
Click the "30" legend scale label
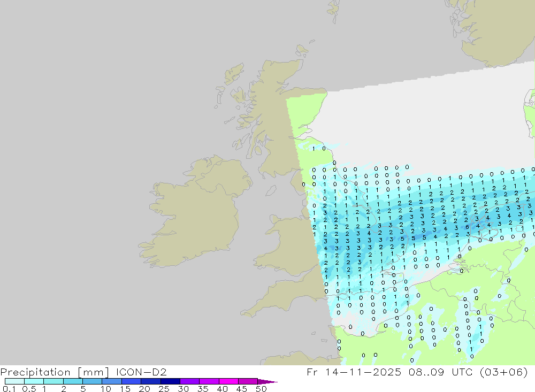(183, 389)
